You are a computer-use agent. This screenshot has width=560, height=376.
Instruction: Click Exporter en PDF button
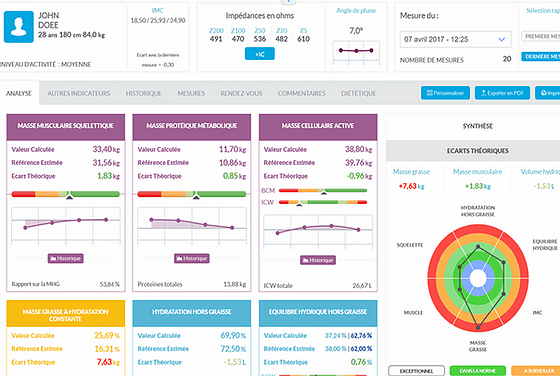coord(502,93)
